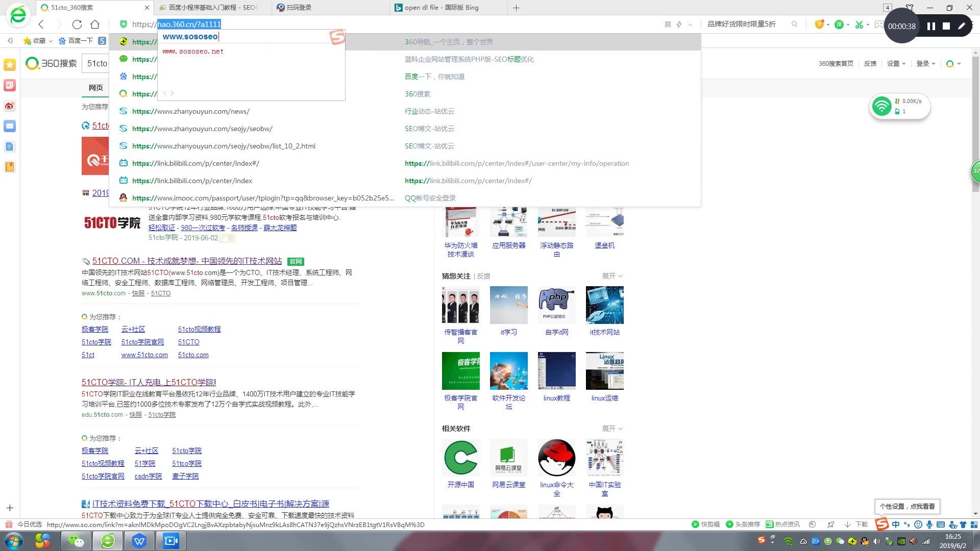
Task: Expand the 相关软件 section with 展开
Action: (x=612, y=429)
